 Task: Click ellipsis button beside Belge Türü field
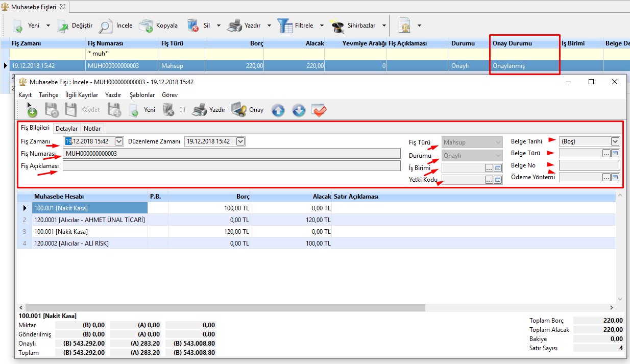tap(606, 153)
